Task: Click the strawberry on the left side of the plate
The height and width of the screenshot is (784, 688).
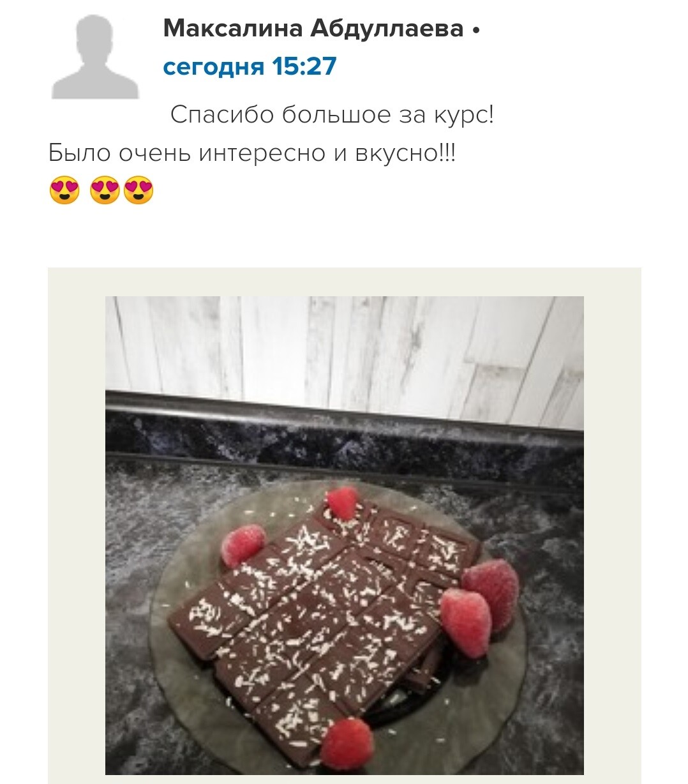Action: pos(243,545)
